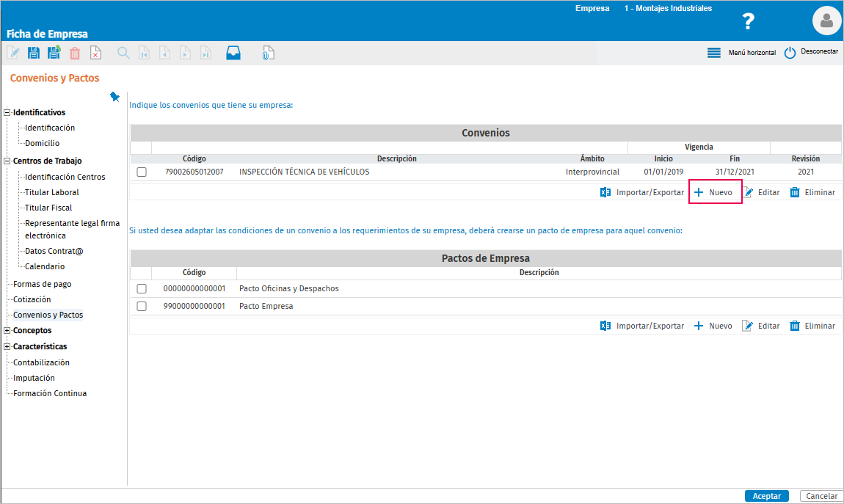Switch to Menú horizontal layout

pyautogui.click(x=741, y=53)
